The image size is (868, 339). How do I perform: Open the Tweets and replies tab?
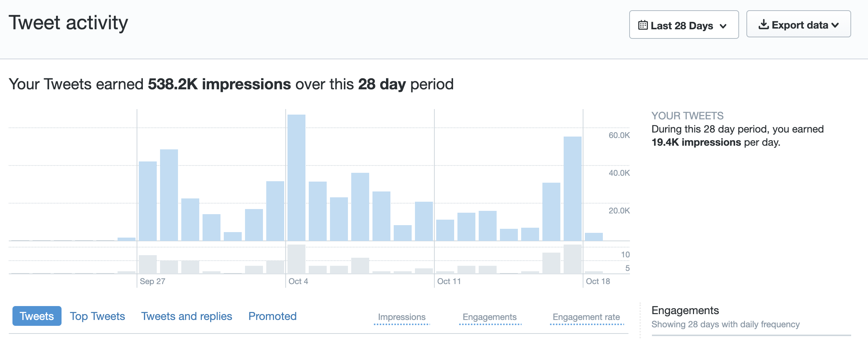tap(187, 316)
